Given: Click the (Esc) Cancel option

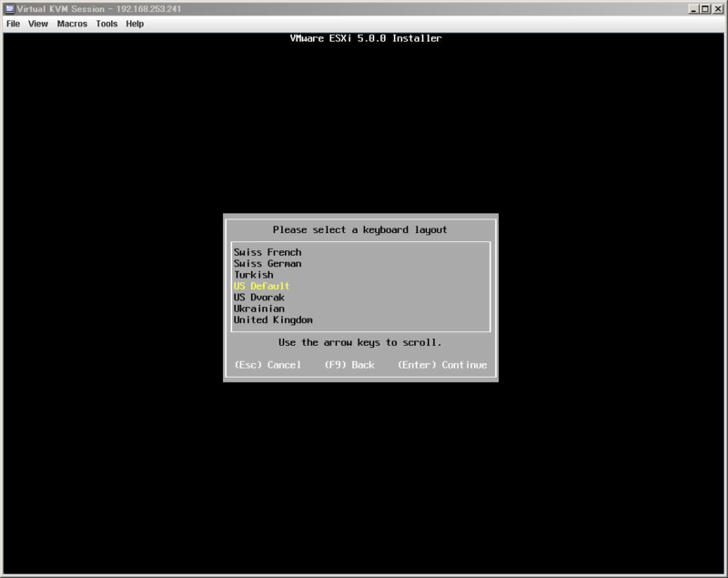Looking at the screenshot, I should click(x=268, y=365).
